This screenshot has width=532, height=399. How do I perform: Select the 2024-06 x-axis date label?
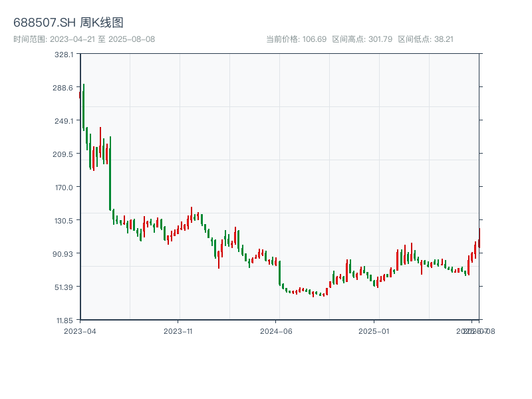tap(277, 331)
